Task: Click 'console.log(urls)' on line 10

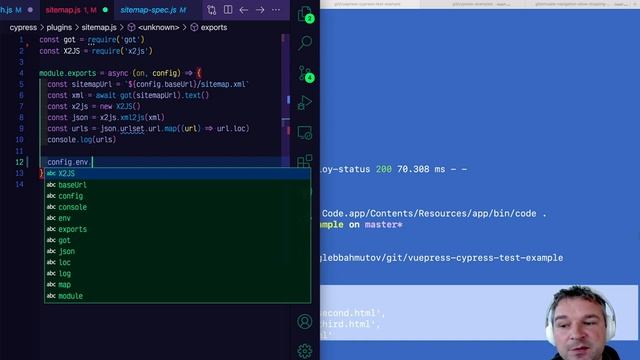Action: pos(82,140)
